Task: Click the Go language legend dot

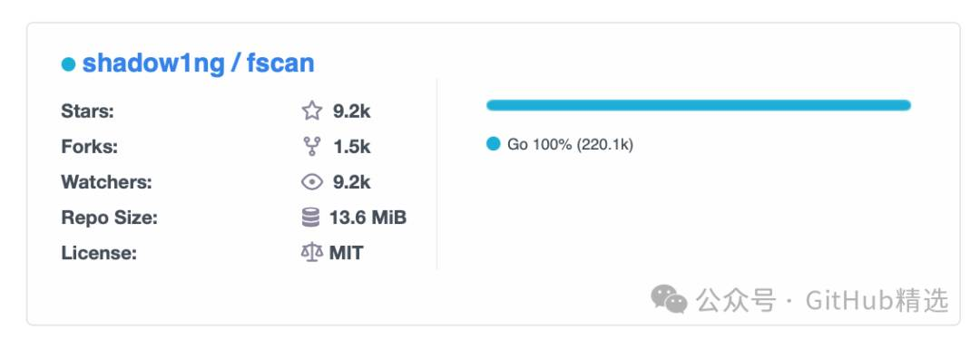Action: pos(494,144)
